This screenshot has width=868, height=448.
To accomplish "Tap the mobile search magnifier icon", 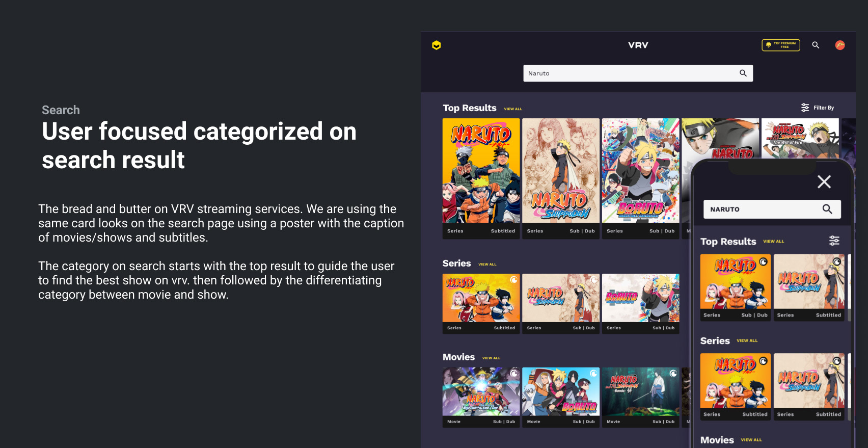I will (827, 209).
